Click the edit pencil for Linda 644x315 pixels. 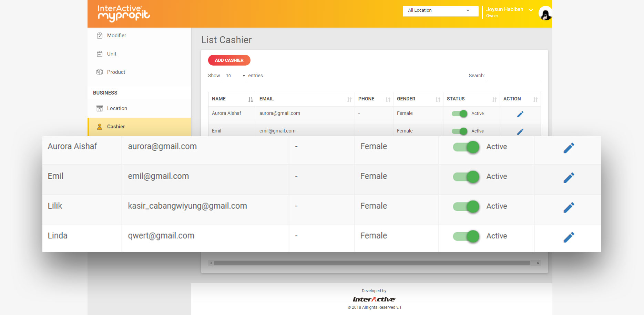[569, 237]
